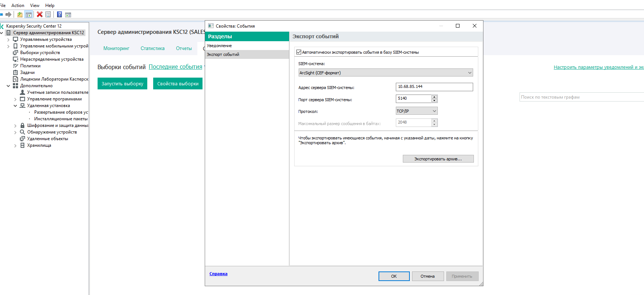Open the Help menu
Image resolution: width=644 pixels, height=295 pixels.
click(x=50, y=6)
